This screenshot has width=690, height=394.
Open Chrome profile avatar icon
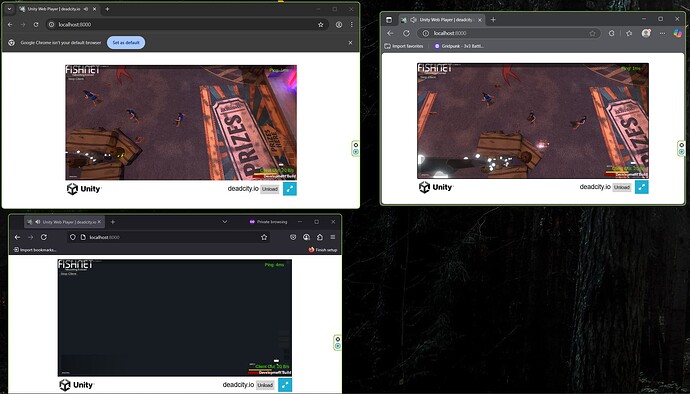tap(339, 25)
